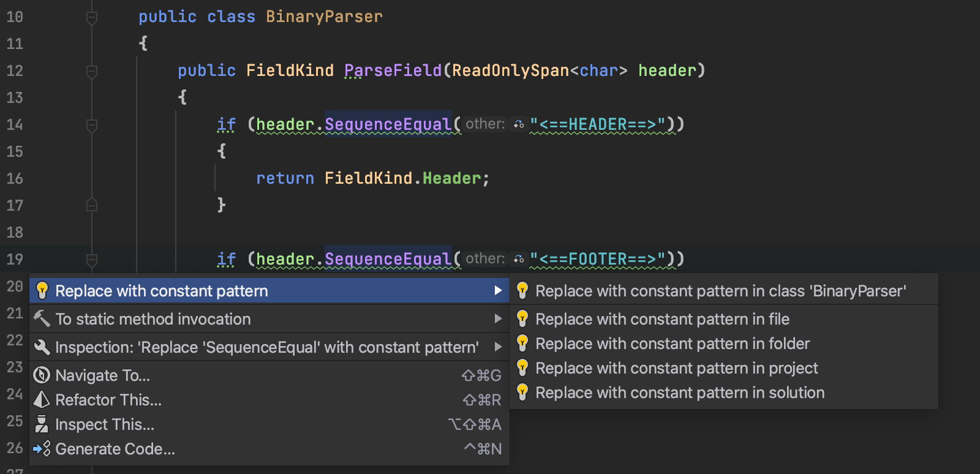
Task: Choose 'Replace with constant pattern in file'
Action: [662, 319]
